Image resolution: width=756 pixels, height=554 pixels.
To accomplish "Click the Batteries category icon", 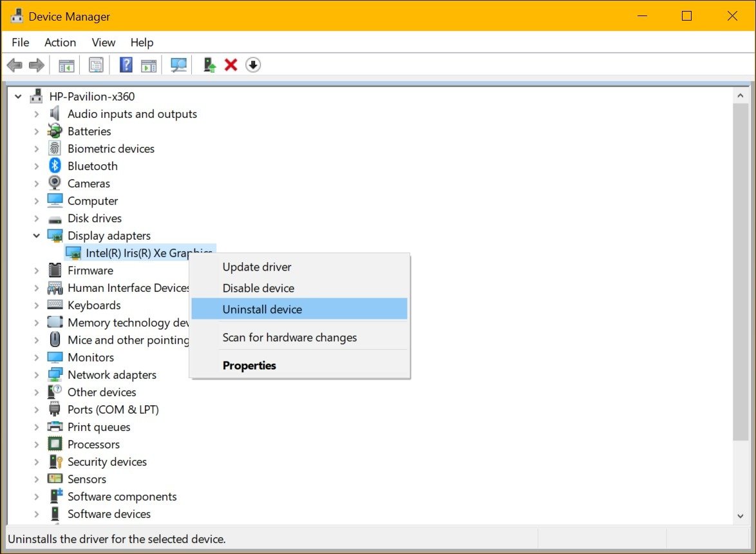I will click(x=55, y=131).
